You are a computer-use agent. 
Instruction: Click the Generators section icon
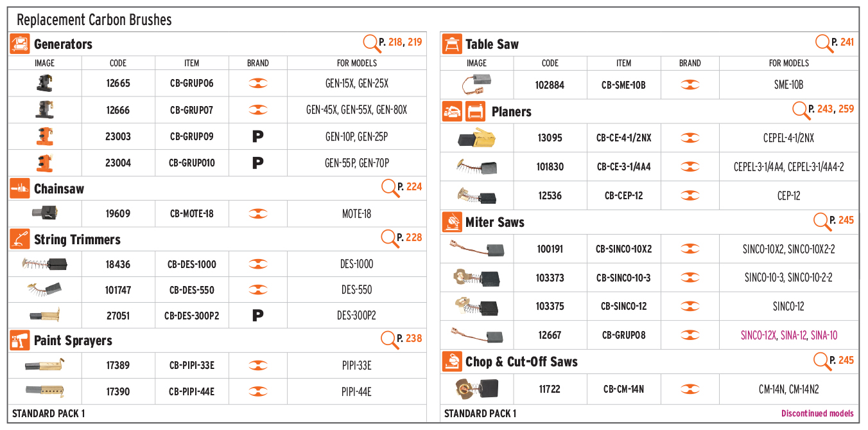tap(20, 44)
